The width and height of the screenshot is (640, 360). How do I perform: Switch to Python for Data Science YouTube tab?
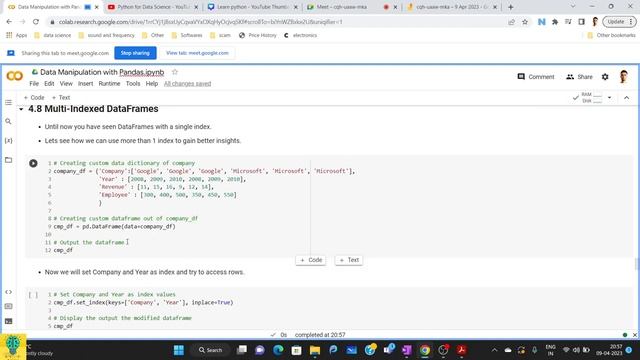(x=153, y=7)
